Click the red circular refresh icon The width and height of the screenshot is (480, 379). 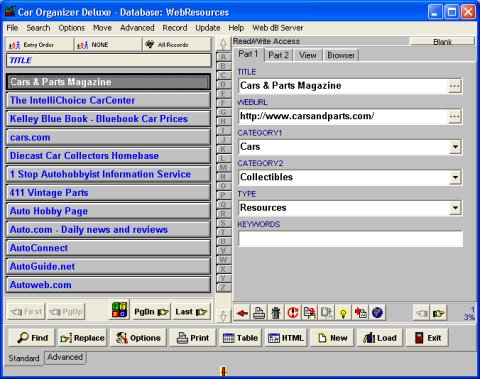[x=293, y=313]
